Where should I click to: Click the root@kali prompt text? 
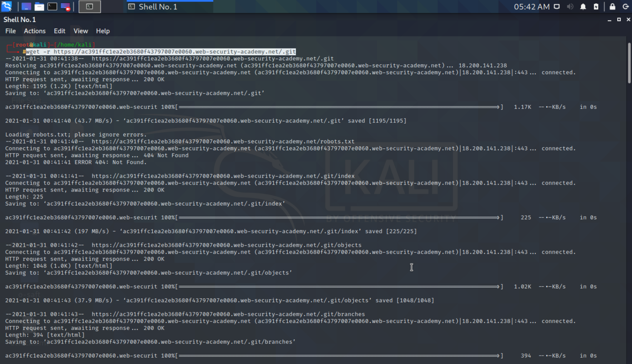(x=32, y=45)
